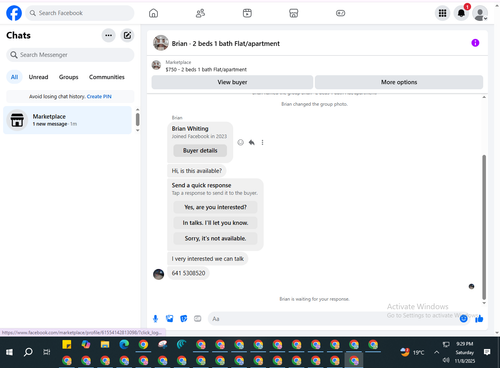Click the Buyer details button
This screenshot has width=500, height=368.
200,151
